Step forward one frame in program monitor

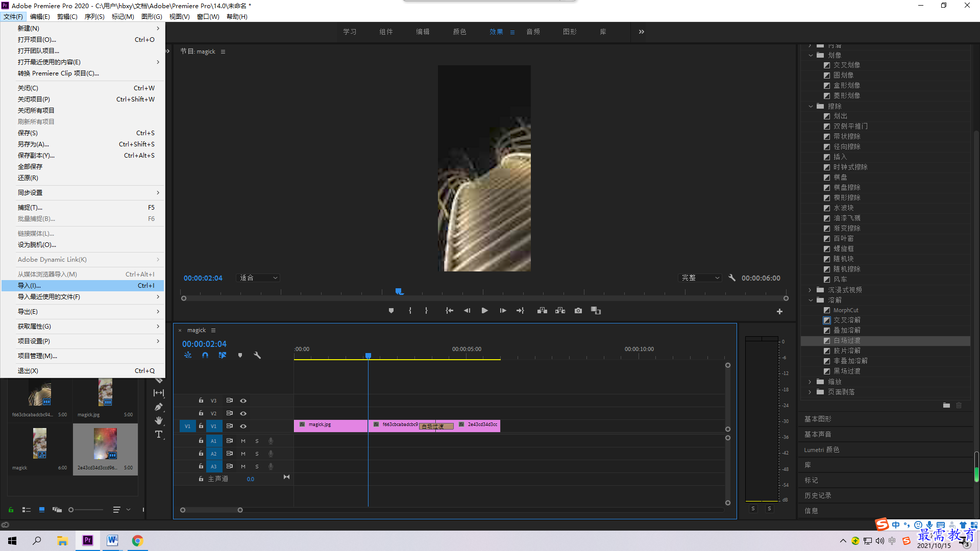(x=503, y=311)
